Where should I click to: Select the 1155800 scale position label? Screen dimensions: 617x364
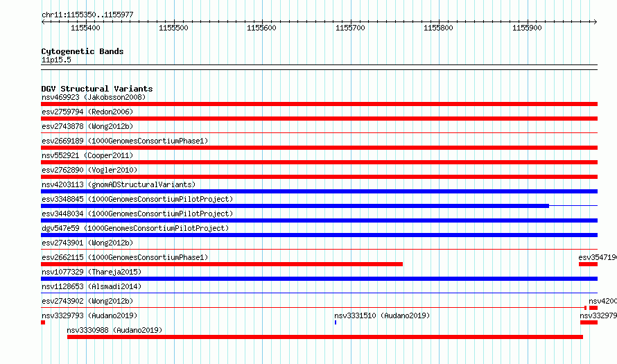pyautogui.click(x=438, y=28)
